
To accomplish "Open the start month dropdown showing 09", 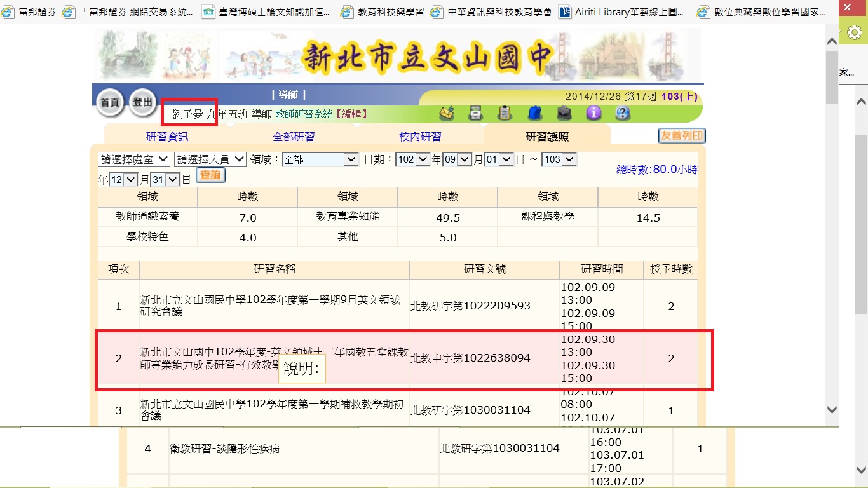I will 458,159.
